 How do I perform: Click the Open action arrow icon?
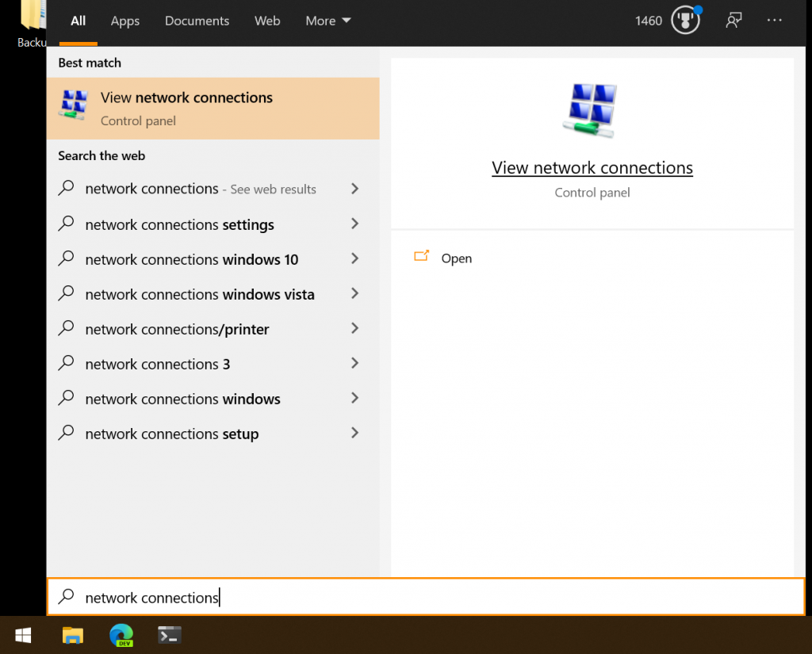point(422,256)
